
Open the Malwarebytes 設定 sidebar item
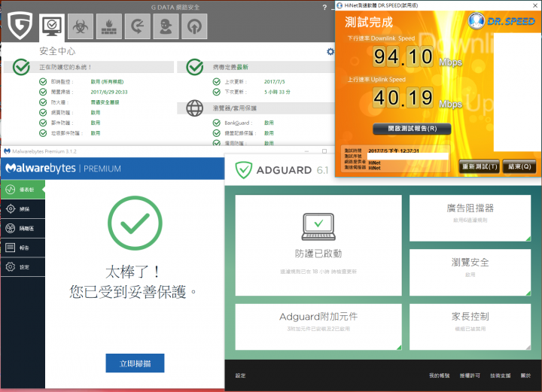tap(23, 267)
